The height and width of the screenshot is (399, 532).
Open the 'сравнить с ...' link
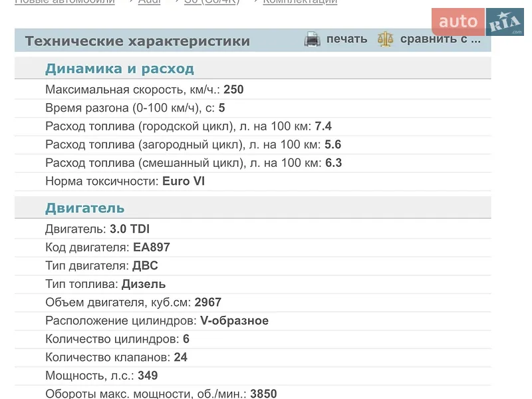point(440,39)
